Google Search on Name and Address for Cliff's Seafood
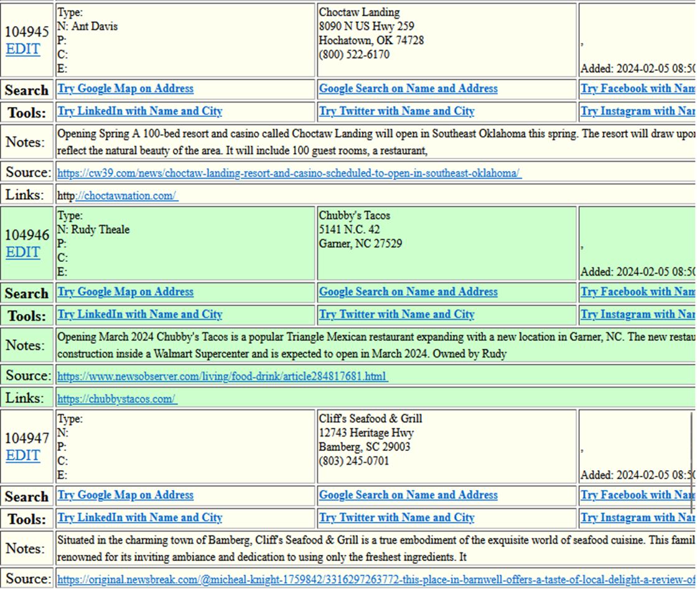The width and height of the screenshot is (700, 589). pyautogui.click(x=408, y=495)
